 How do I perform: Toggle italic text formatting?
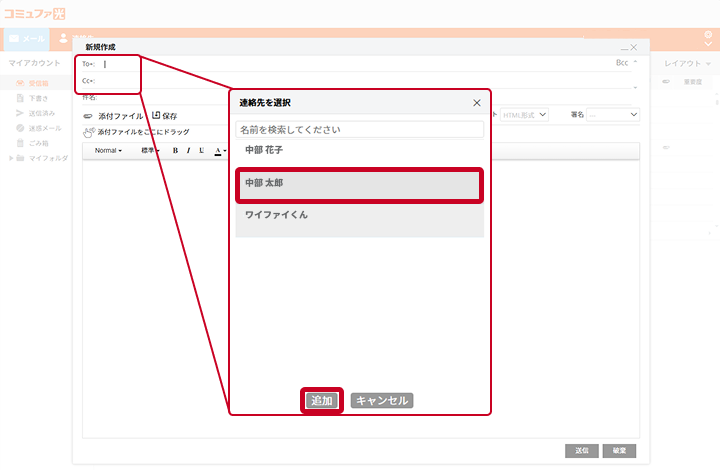click(x=188, y=151)
